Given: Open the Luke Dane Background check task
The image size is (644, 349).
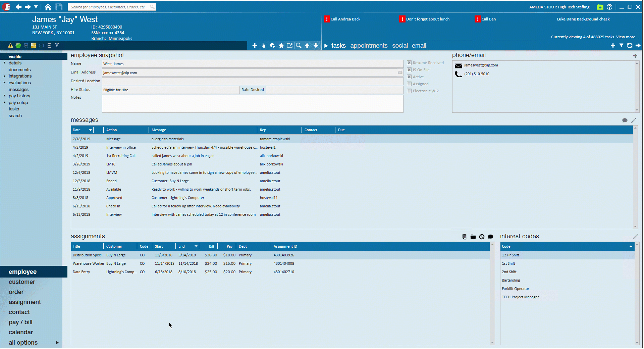Looking at the screenshot, I should pos(583,19).
